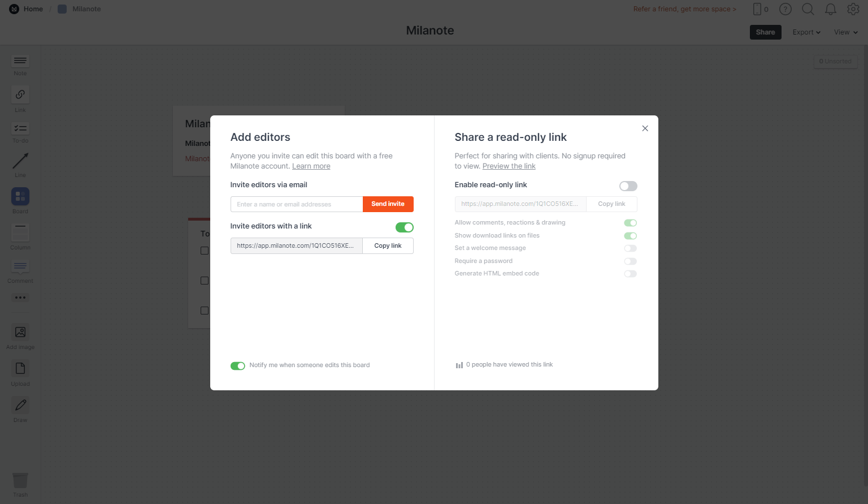
Task: Select the Note tool in sidebar
Action: click(x=20, y=61)
